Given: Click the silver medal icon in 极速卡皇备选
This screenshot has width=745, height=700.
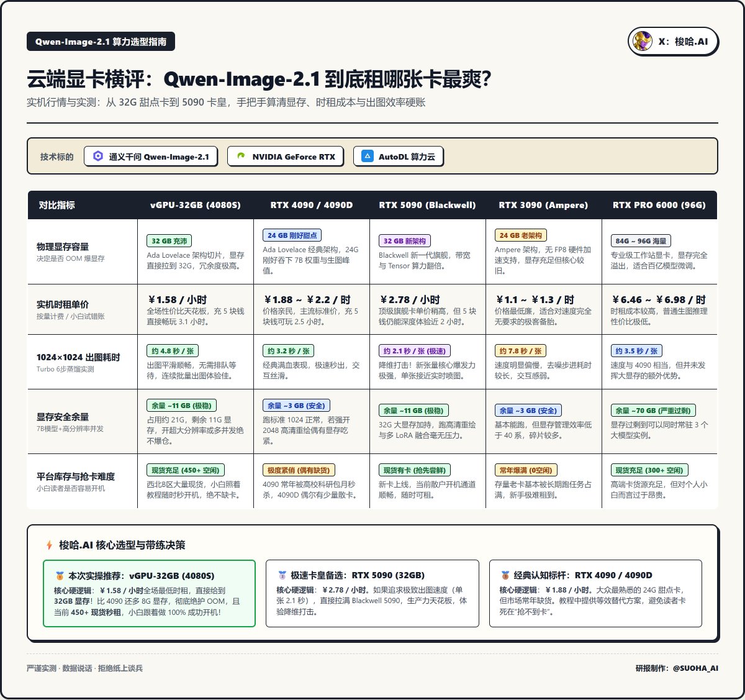Looking at the screenshot, I should [282, 575].
